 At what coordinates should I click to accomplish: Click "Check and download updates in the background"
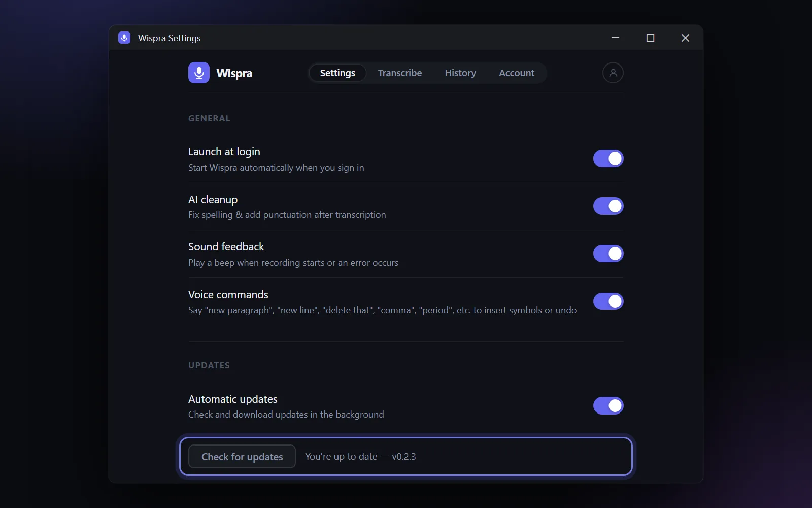coord(286,415)
